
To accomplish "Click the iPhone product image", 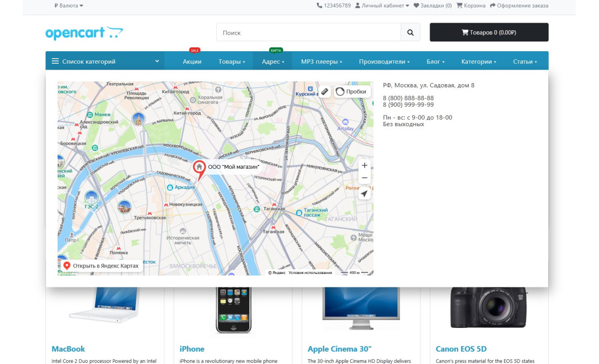I will 234,310.
